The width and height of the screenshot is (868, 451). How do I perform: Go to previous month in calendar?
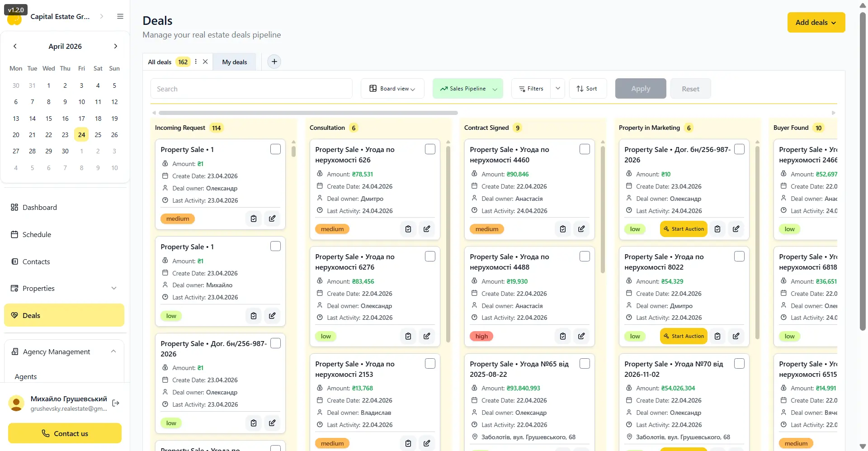pos(15,46)
